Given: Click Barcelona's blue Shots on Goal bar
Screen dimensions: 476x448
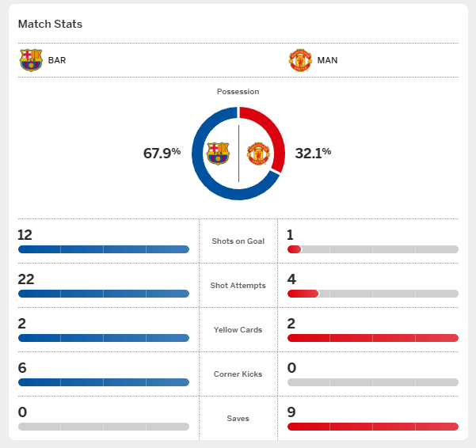Looking at the screenshot, I should [x=104, y=249].
